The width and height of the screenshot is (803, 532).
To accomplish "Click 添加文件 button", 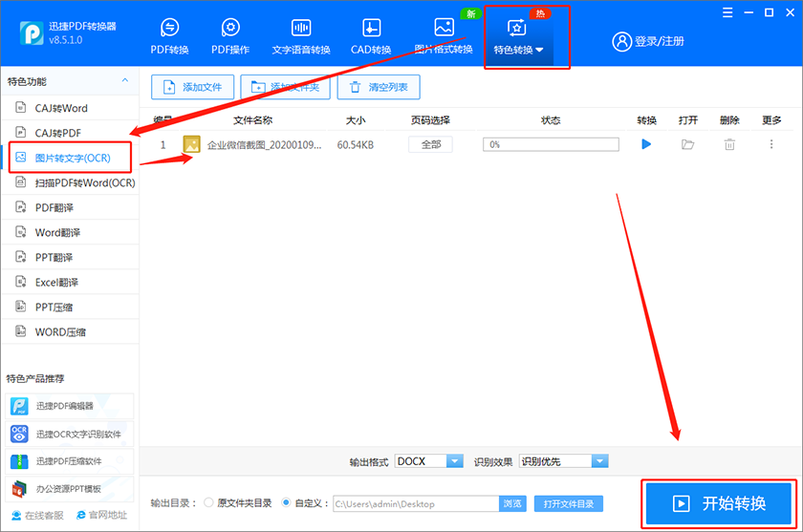I will coord(192,87).
